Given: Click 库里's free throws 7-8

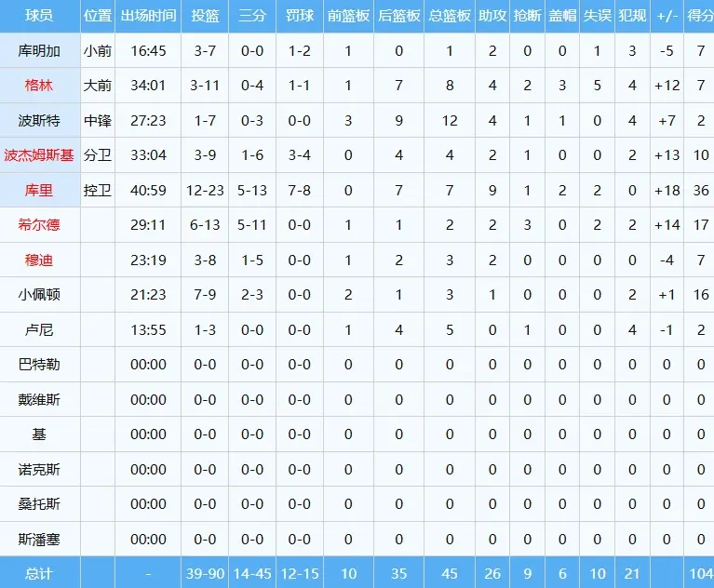Looking at the screenshot, I should point(300,190).
